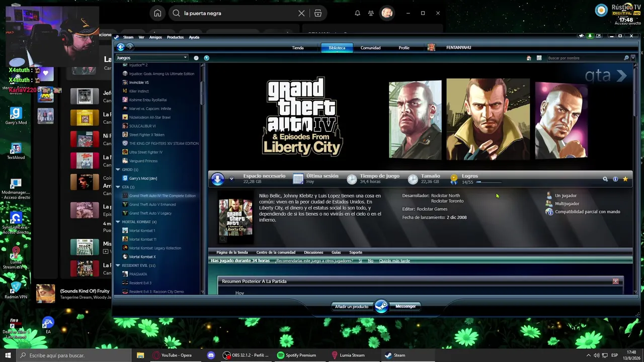
Task: Switch to the Biblioteca tab
Action: [337, 48]
